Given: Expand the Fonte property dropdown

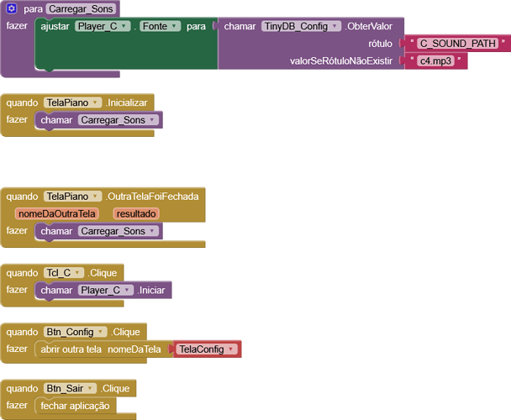Looking at the screenshot, I should 175,26.
